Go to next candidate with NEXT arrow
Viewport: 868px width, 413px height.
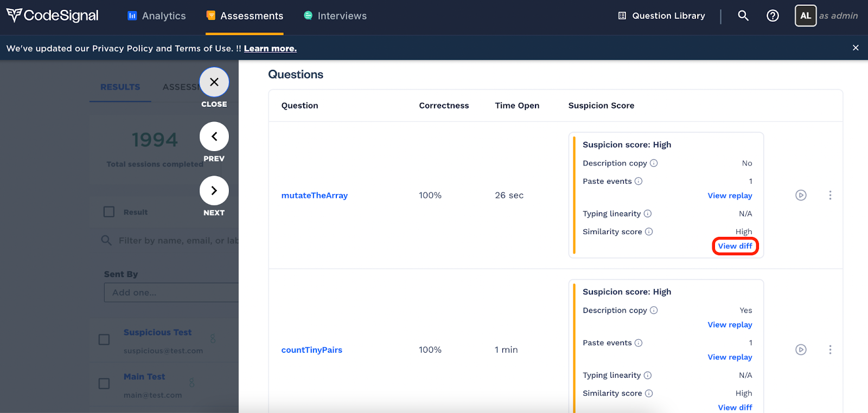click(x=214, y=191)
